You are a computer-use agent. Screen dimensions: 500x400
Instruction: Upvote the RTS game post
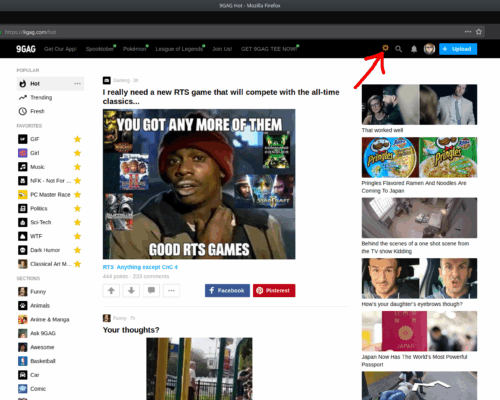111,291
